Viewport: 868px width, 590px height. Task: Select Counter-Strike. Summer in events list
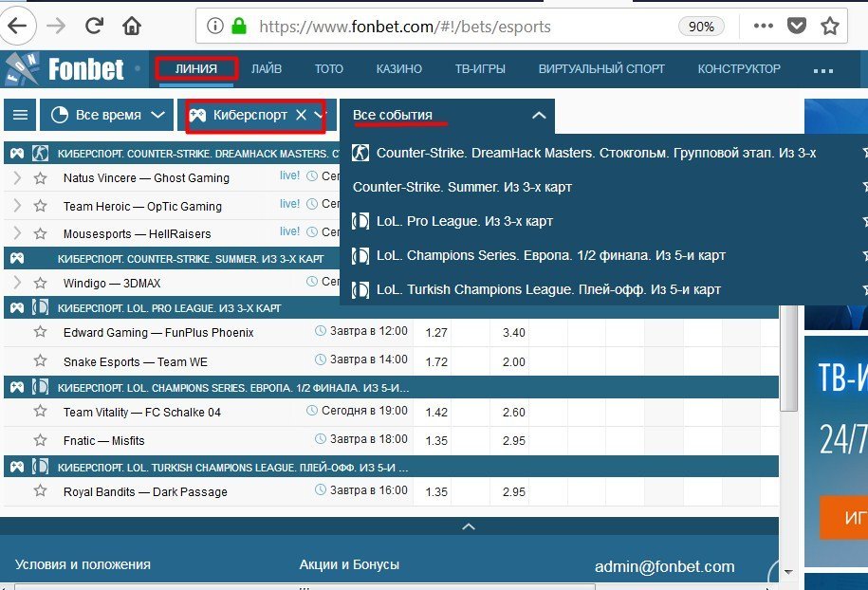tap(462, 187)
